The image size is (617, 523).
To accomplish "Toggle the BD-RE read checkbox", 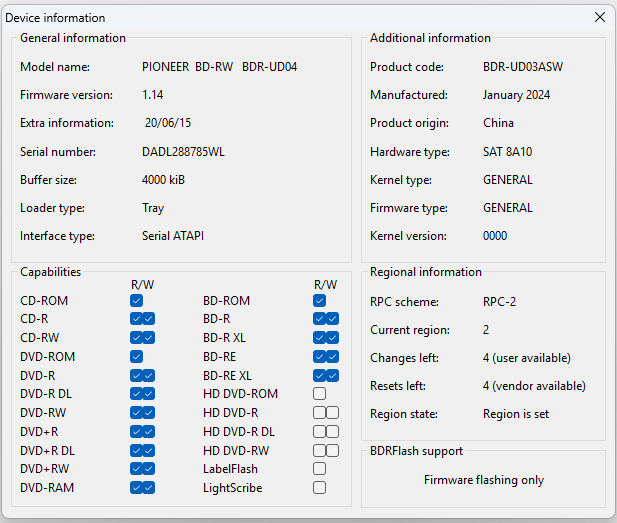I will (x=320, y=357).
